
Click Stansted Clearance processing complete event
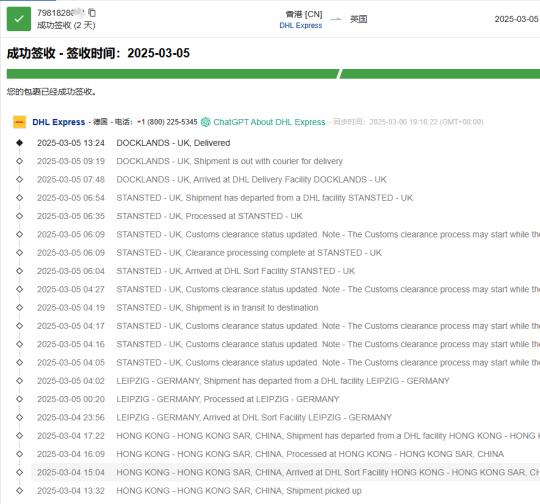[249, 253]
